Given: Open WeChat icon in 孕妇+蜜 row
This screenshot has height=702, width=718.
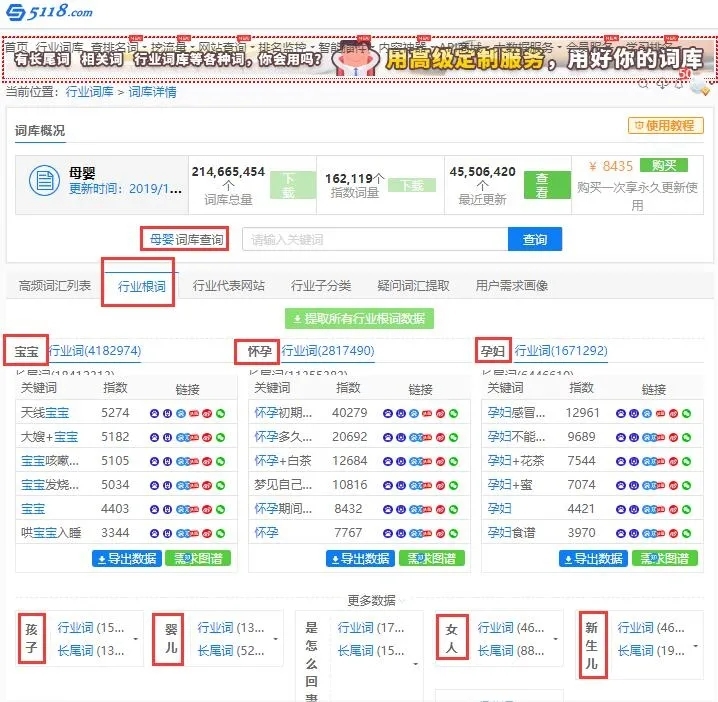Looking at the screenshot, I should [x=686, y=485].
